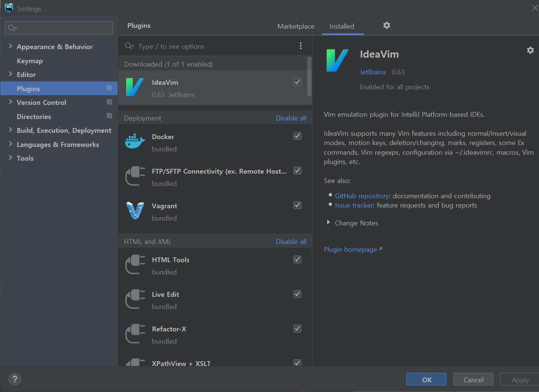The width and height of the screenshot is (539, 392).
Task: Click the Apply button
Action: [x=520, y=380]
